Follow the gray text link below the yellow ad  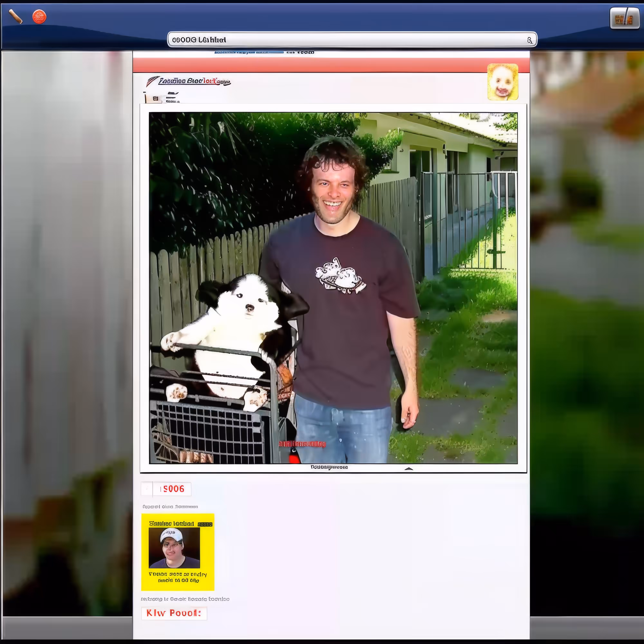pyautogui.click(x=185, y=599)
